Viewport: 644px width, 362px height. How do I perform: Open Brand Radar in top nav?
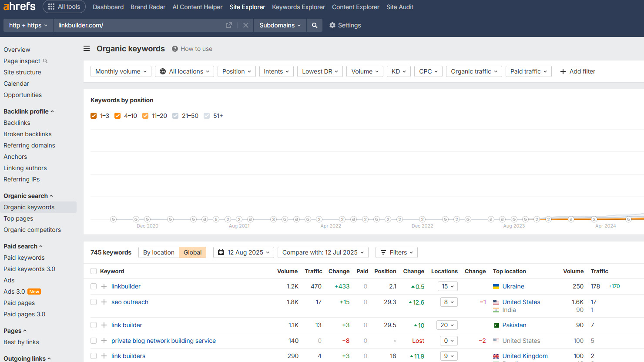pyautogui.click(x=148, y=7)
